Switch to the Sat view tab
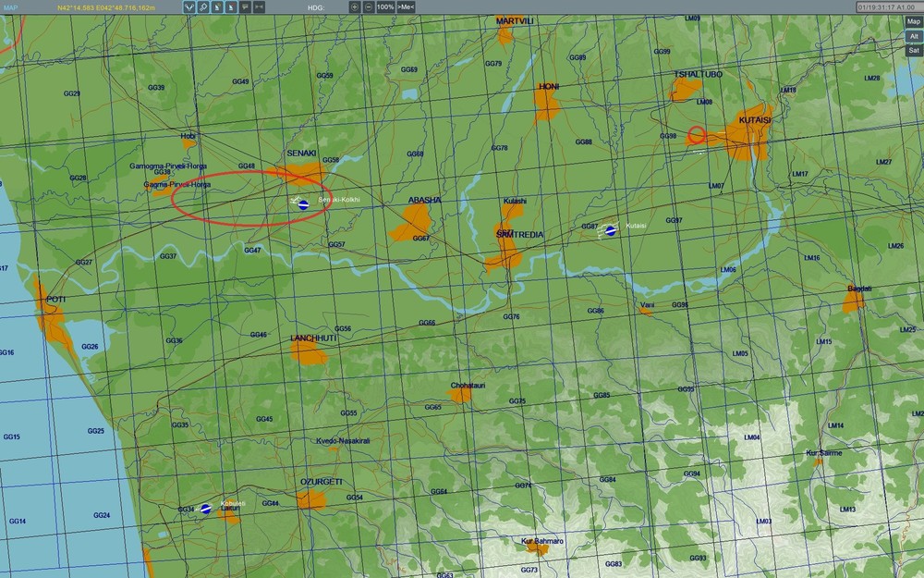Viewport: 924px width, 578px height. (913, 49)
